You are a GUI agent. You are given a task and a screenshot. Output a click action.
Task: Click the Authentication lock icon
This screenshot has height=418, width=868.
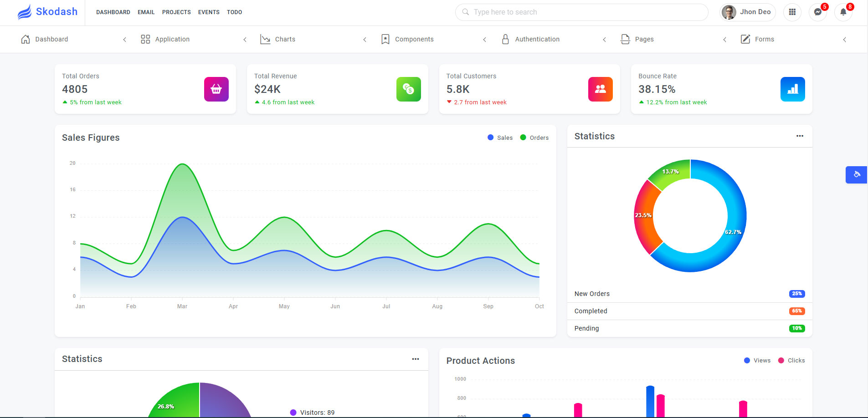pos(505,39)
